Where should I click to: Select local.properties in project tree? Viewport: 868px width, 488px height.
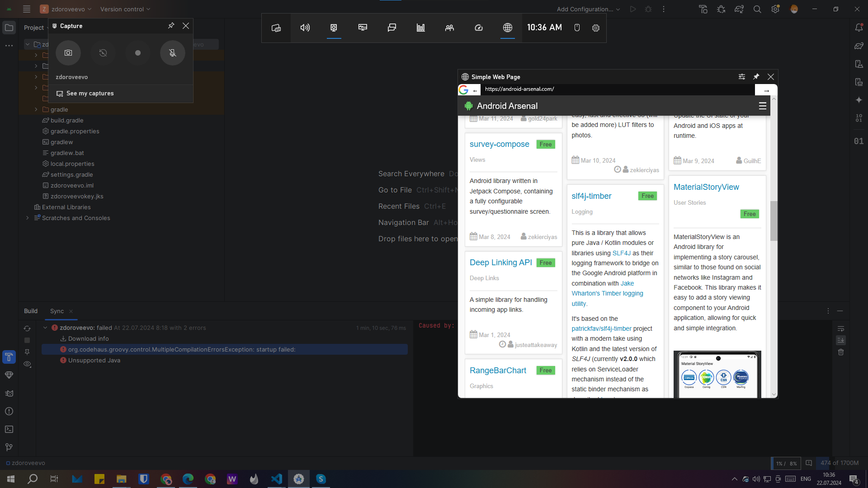click(x=72, y=164)
